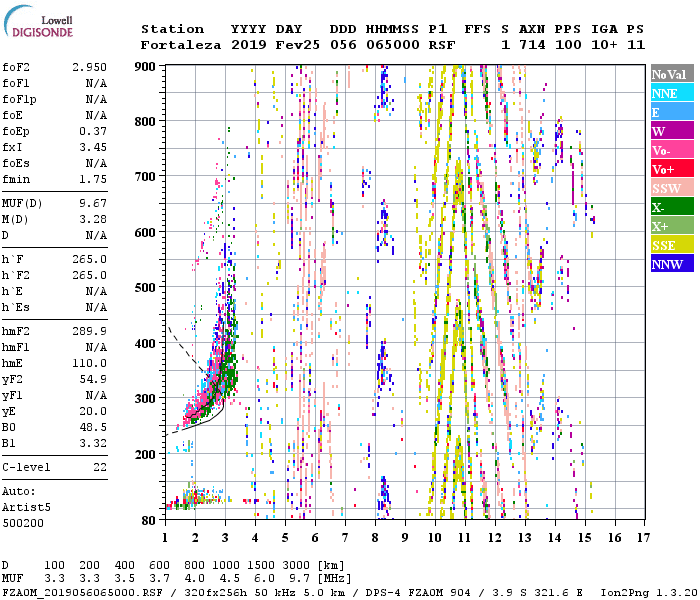
Task: Select the SSE yellow legend swatch
Action: [x=672, y=245]
